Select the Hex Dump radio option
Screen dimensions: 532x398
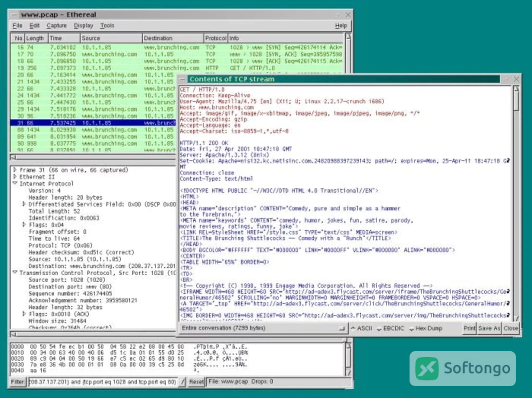(426, 328)
